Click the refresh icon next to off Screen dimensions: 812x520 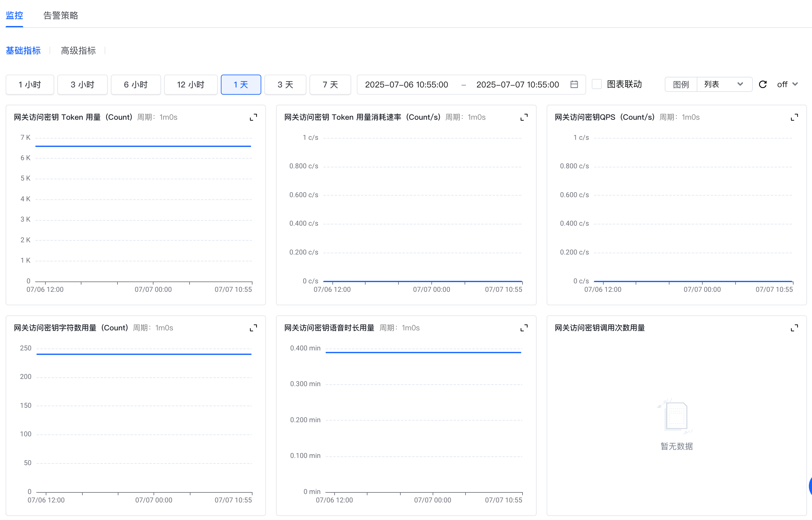763,84
